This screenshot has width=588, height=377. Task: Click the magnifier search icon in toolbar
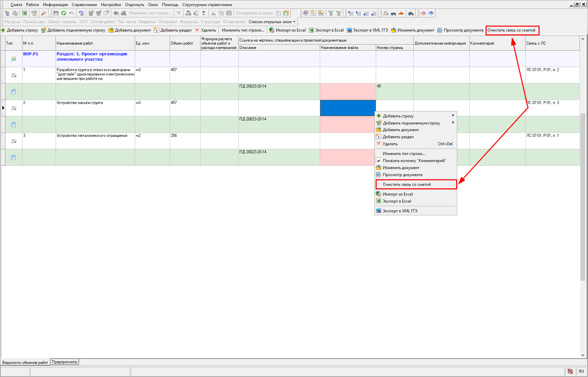44,13
